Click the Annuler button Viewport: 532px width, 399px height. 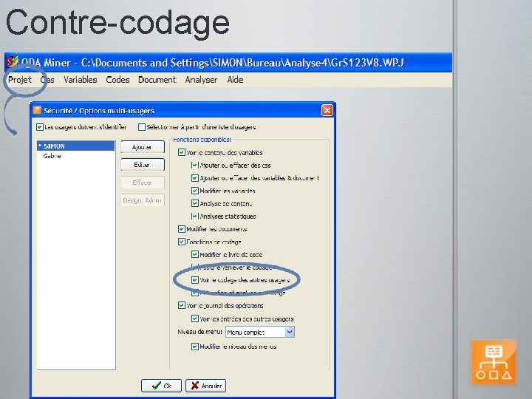click(x=205, y=386)
